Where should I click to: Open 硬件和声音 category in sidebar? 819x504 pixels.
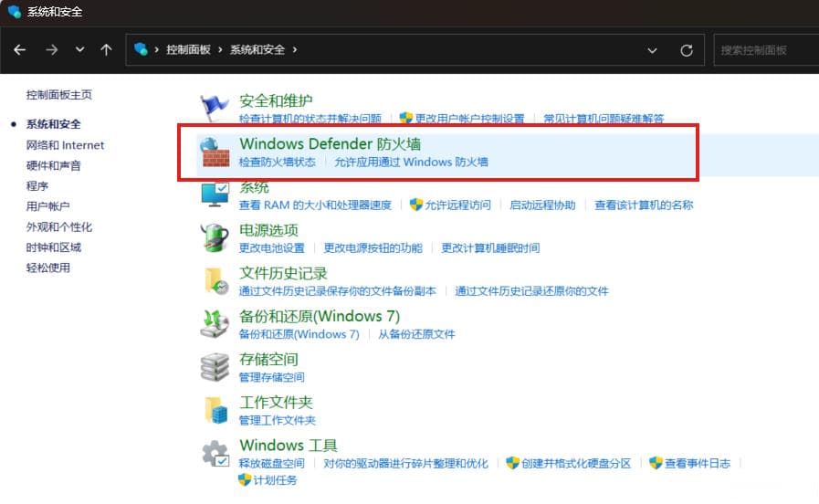[x=53, y=165]
